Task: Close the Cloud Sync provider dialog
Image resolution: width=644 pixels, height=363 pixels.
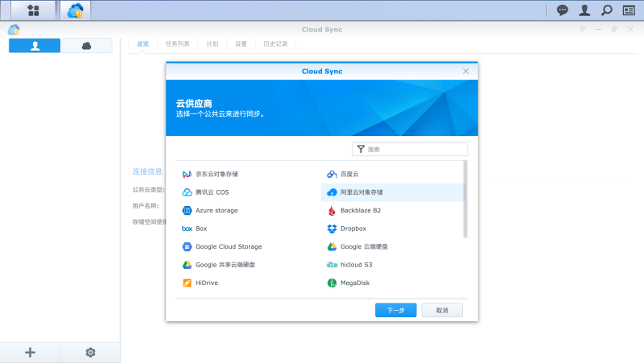Action: click(466, 71)
